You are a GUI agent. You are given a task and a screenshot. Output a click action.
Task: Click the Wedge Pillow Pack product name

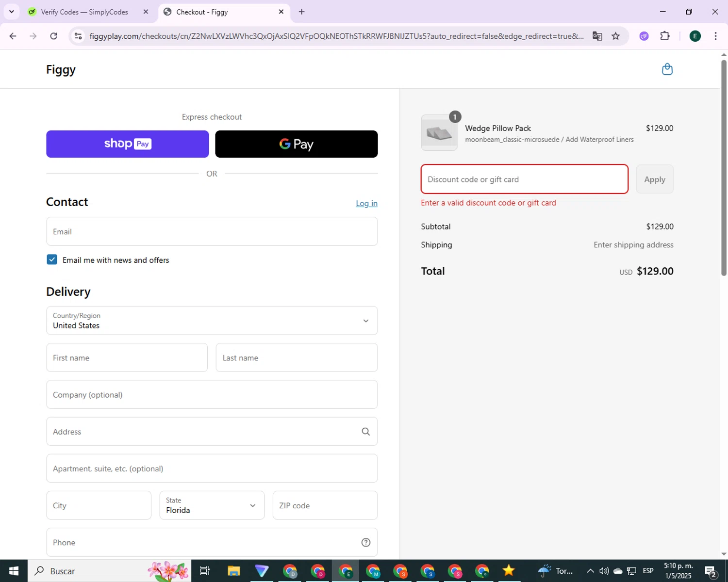tap(498, 128)
